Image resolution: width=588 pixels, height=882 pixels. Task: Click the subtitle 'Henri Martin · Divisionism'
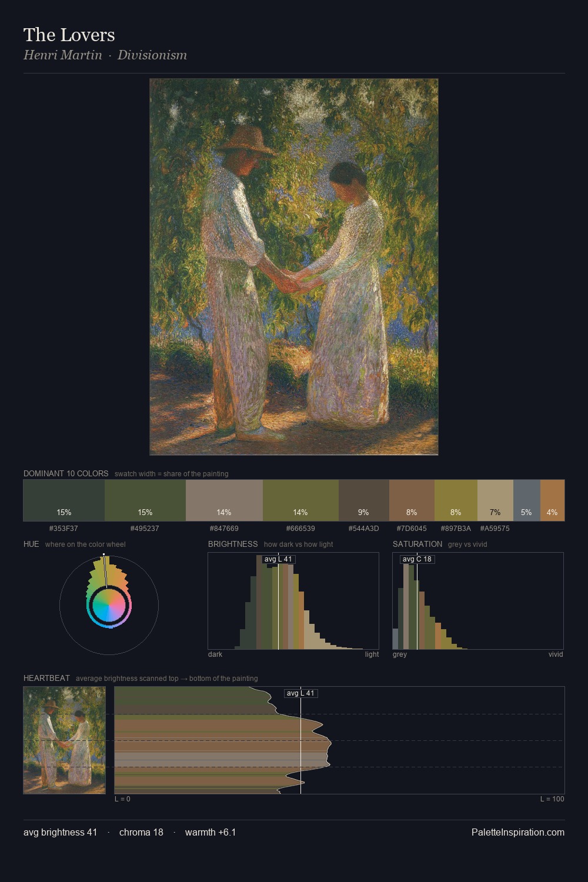point(105,55)
